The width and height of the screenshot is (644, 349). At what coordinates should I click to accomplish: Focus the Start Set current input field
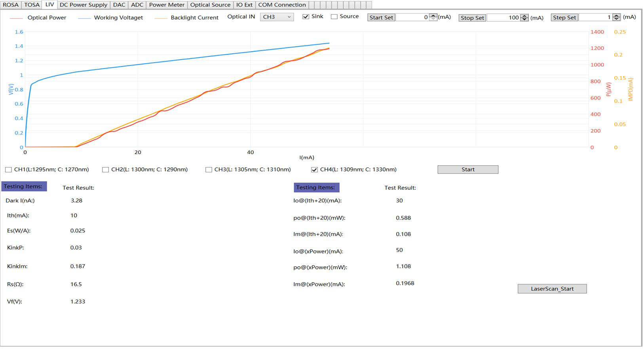point(412,17)
